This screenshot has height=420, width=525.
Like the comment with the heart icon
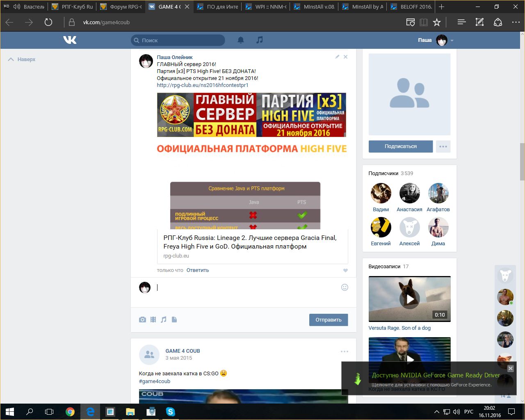tap(345, 270)
